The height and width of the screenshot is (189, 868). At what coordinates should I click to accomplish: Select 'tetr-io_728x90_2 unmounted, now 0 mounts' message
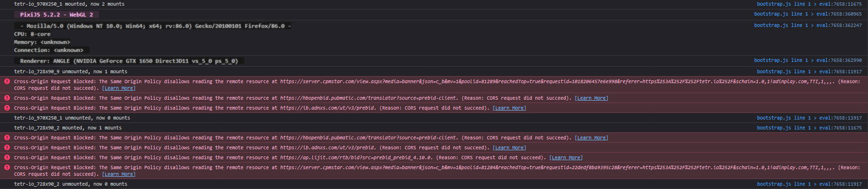pyautogui.click(x=71, y=184)
